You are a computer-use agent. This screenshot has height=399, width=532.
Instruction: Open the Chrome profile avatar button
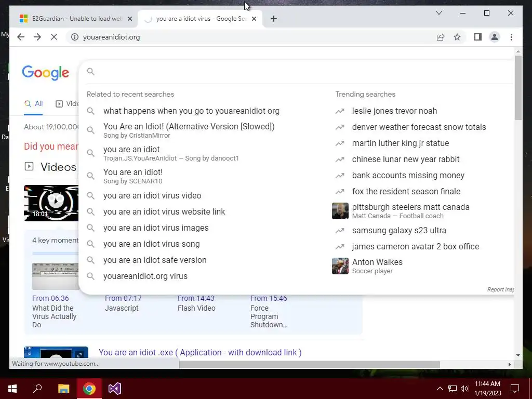pos(495,37)
